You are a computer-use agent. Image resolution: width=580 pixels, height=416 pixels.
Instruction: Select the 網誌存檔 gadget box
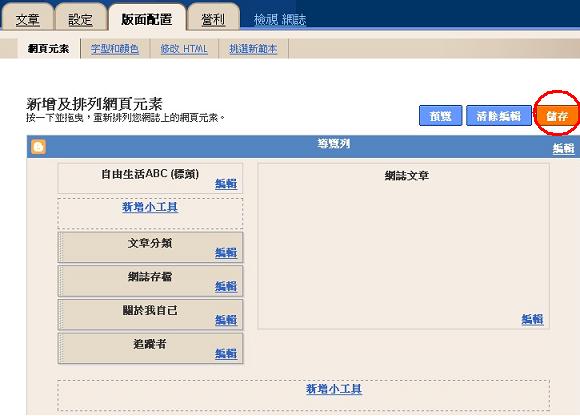point(151,281)
